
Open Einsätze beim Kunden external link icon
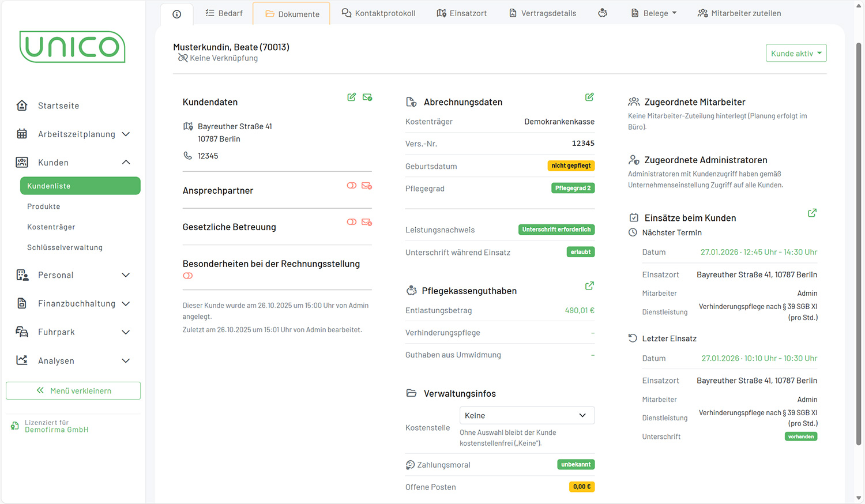coord(812,213)
